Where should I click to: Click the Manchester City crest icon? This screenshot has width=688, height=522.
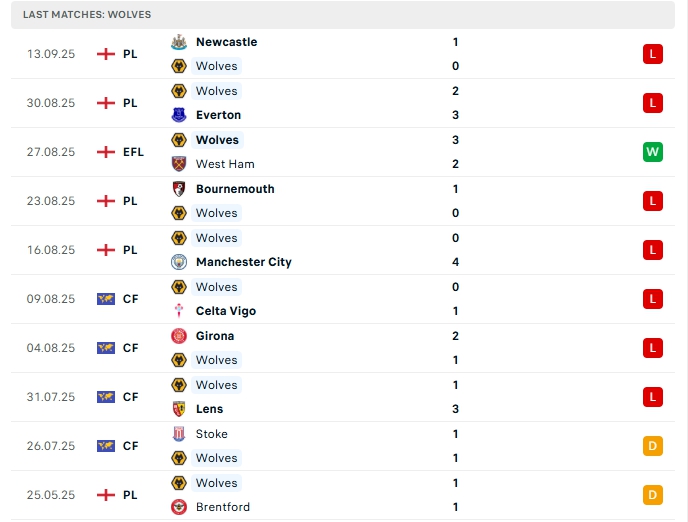pyautogui.click(x=180, y=262)
